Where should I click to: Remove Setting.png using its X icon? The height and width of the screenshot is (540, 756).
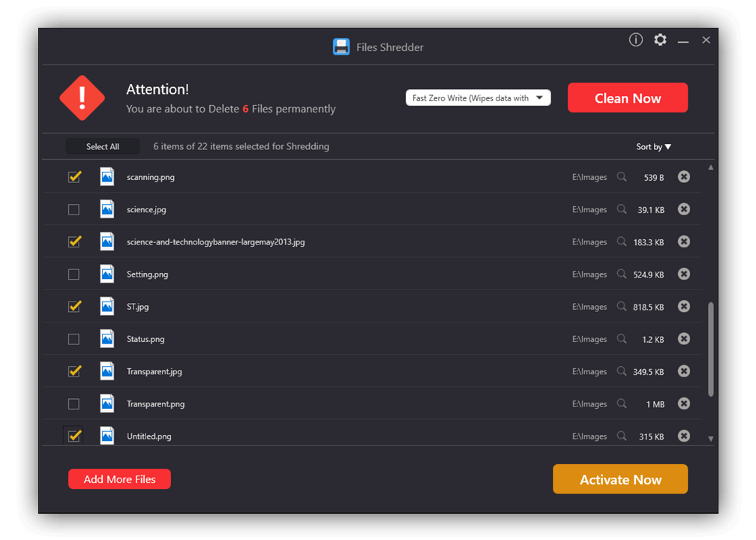tap(684, 274)
